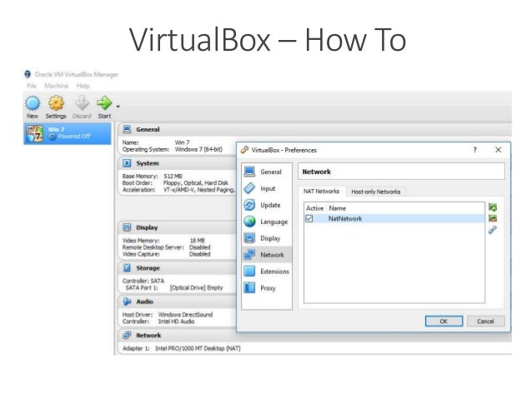The width and height of the screenshot is (532, 399).
Task: Open the Settings gear icon in toolbar
Action: point(56,103)
